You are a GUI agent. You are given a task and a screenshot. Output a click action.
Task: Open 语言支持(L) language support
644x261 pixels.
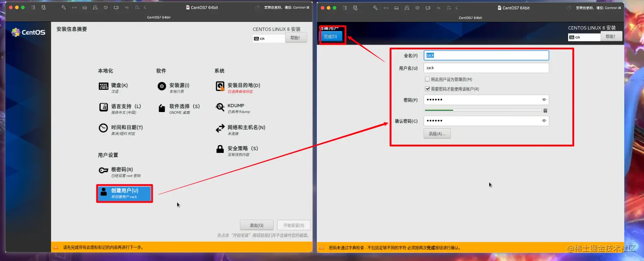coord(120,109)
